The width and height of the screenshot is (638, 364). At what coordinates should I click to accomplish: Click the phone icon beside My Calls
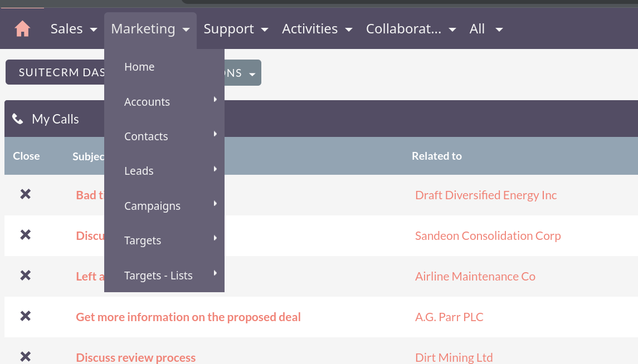(x=18, y=119)
